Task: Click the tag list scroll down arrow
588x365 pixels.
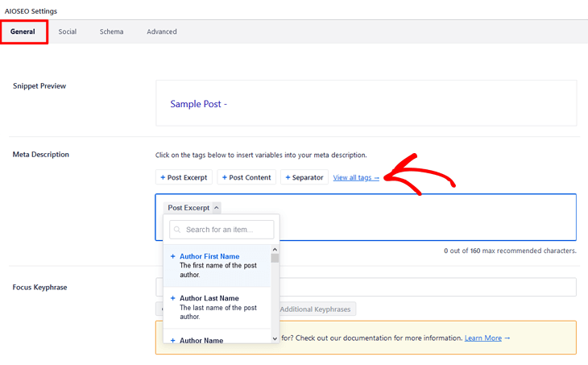Action: [x=275, y=338]
